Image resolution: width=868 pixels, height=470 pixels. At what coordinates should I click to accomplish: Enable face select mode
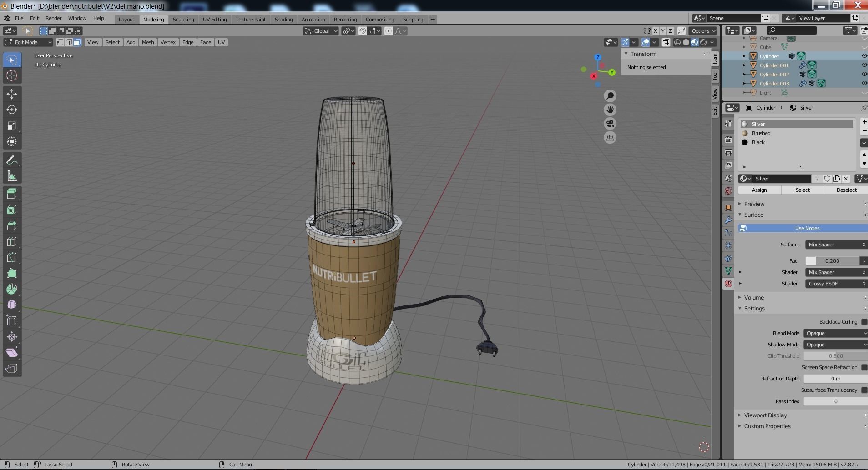point(77,42)
